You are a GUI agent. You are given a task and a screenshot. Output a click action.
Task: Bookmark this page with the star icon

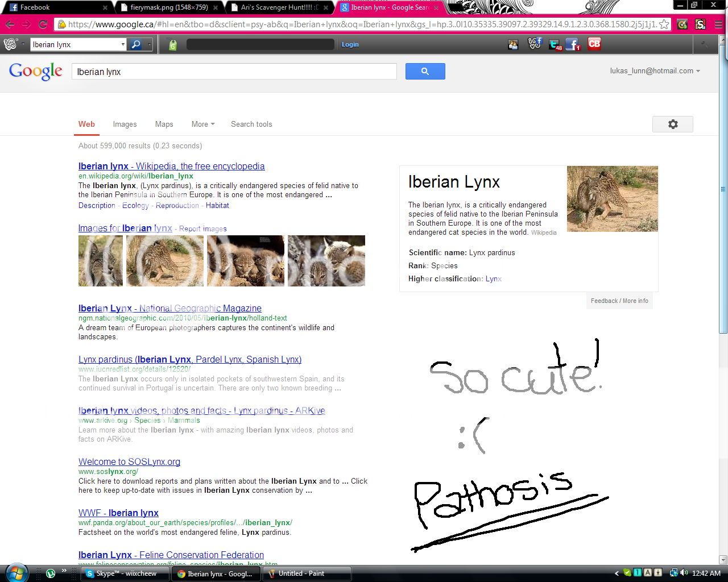click(x=664, y=24)
